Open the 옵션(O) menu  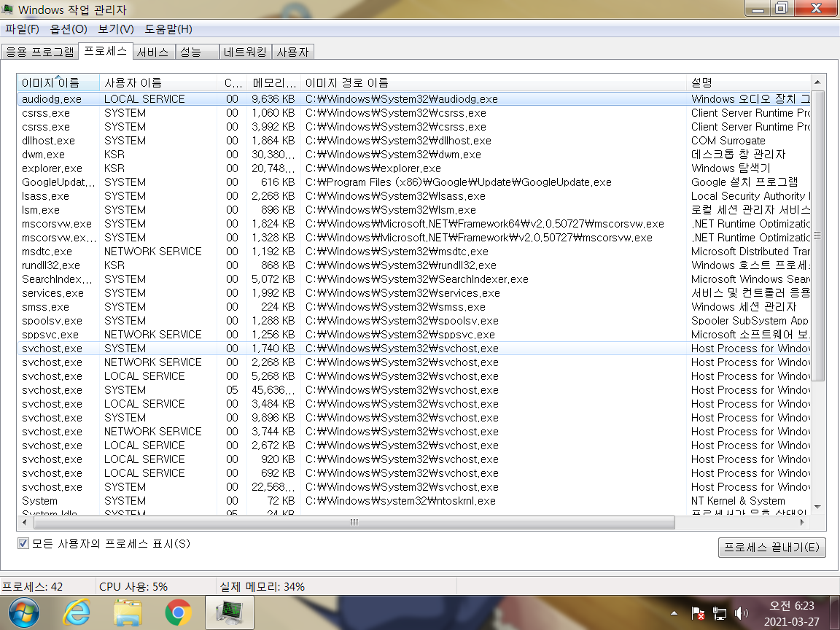point(69,29)
